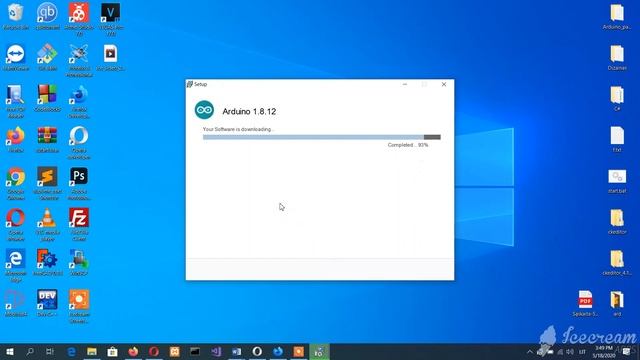640x360 pixels.
Task: Launch qBittorrent from the desktop
Action: tap(47, 13)
